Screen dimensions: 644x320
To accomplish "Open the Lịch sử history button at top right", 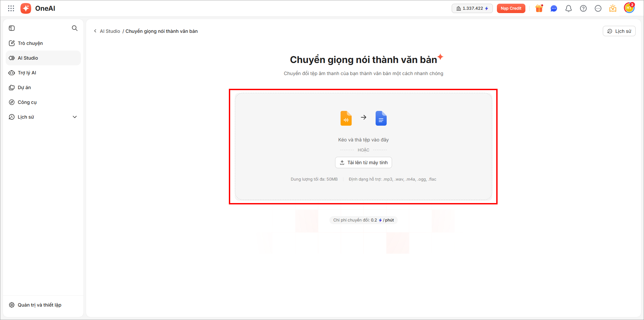I will pyautogui.click(x=619, y=31).
